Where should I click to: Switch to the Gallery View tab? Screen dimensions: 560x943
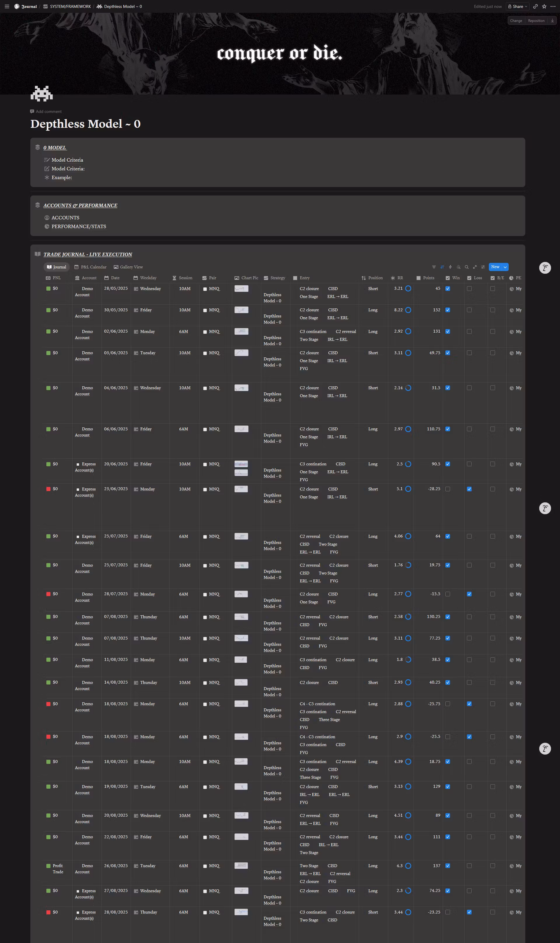point(128,267)
